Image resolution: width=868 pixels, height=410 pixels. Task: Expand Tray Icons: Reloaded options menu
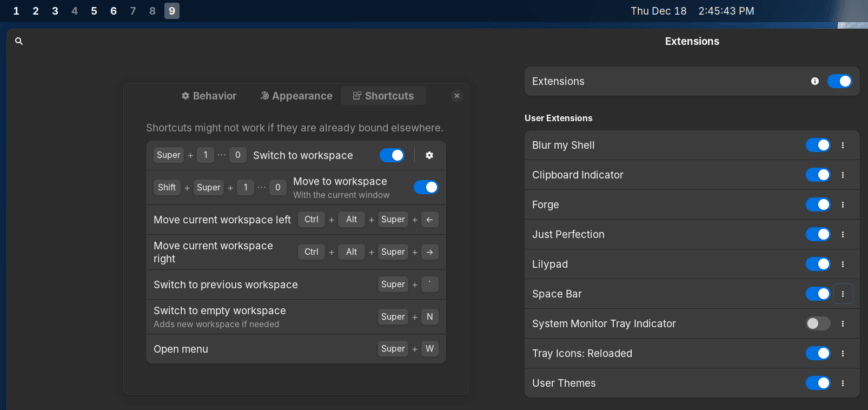pyautogui.click(x=843, y=353)
